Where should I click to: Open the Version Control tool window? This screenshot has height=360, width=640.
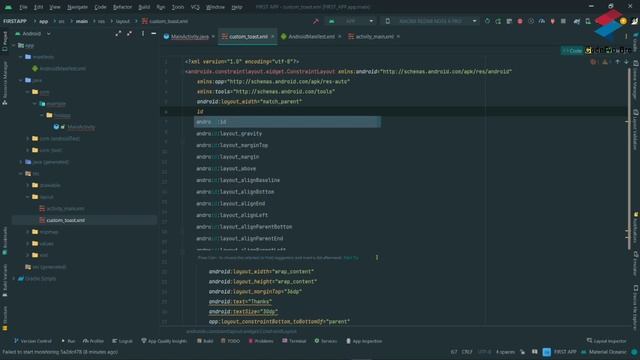(32, 341)
